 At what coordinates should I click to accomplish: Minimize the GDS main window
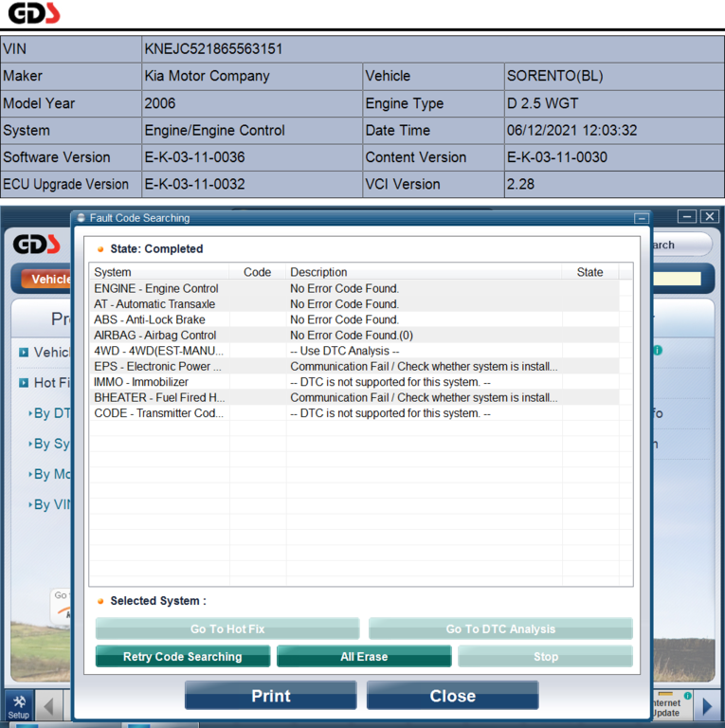686,216
